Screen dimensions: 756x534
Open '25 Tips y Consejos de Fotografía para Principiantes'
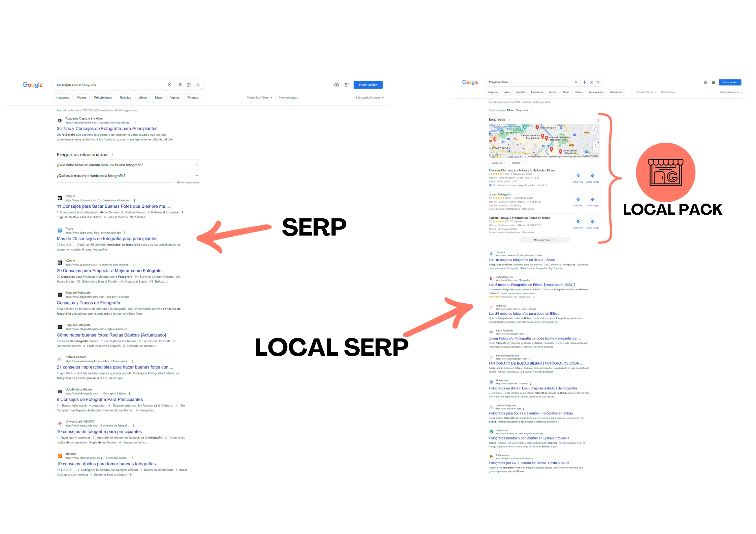click(107, 129)
